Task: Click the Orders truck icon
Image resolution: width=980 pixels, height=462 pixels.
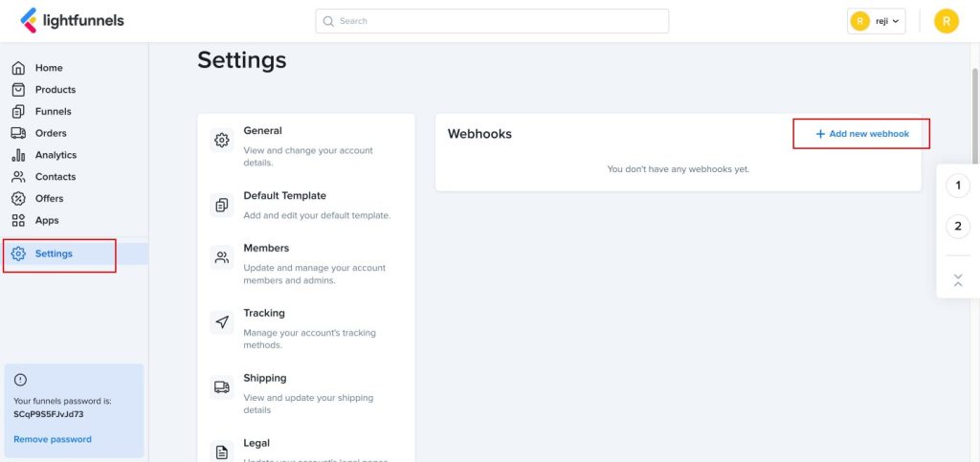Action: tap(19, 133)
